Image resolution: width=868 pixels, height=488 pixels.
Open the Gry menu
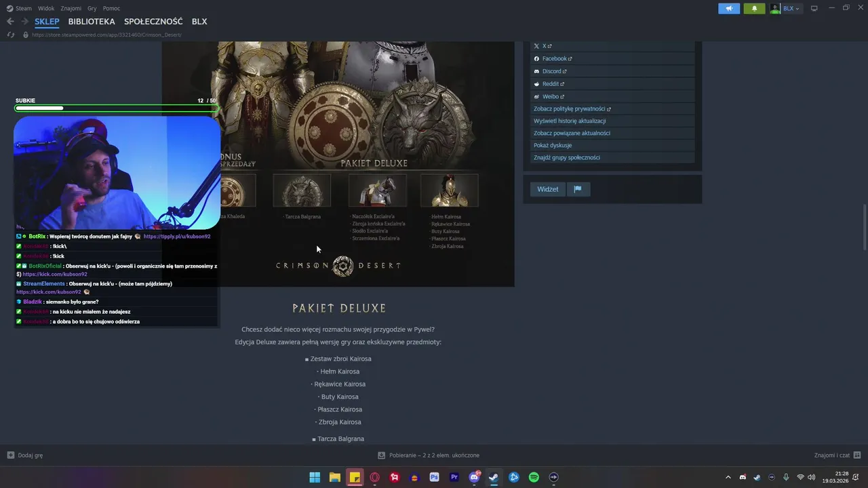point(92,8)
